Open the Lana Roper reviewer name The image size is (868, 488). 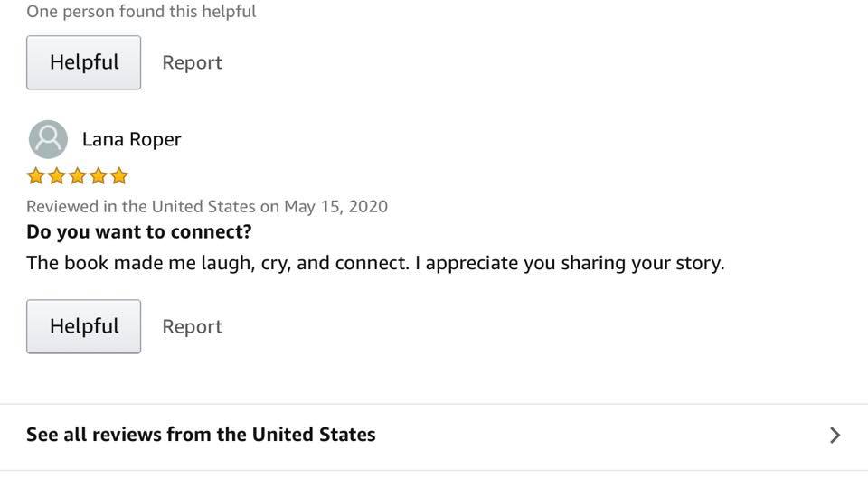pos(131,139)
